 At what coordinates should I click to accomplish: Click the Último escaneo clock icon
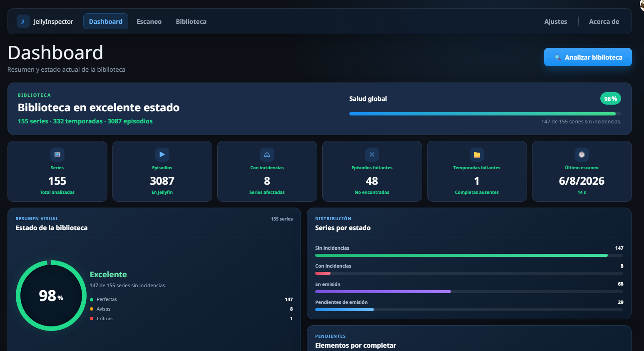pos(582,155)
